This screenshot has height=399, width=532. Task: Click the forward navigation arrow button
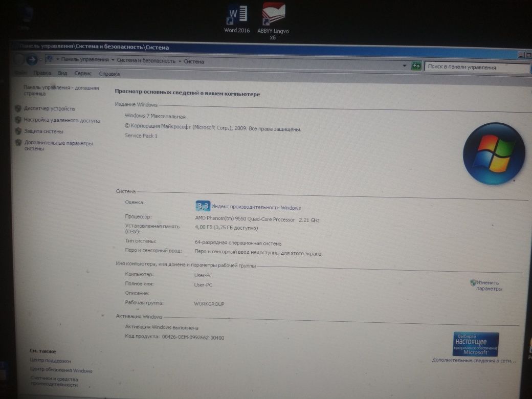[x=32, y=60]
